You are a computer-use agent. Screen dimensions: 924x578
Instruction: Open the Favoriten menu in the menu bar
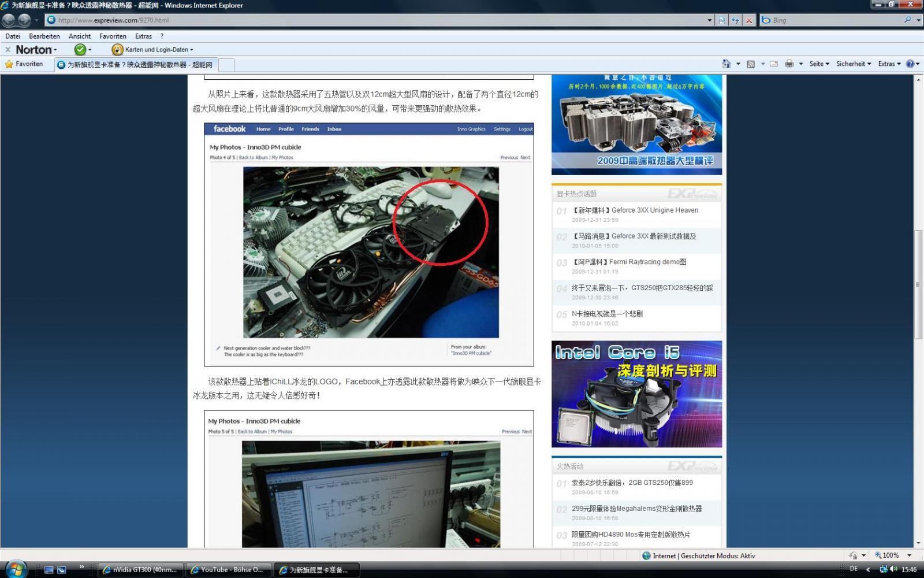(x=113, y=36)
